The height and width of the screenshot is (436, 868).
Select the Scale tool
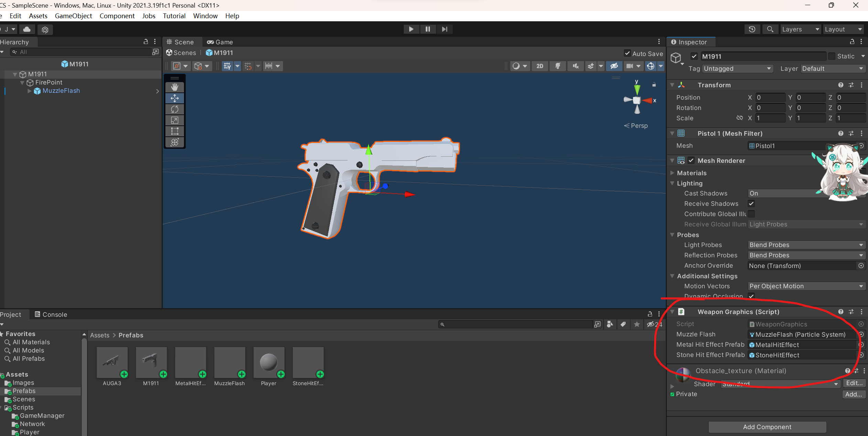[x=175, y=120]
